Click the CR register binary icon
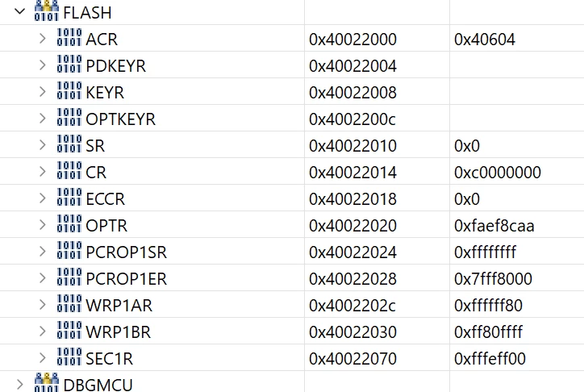Screen dimensions: 584x392 (69, 170)
